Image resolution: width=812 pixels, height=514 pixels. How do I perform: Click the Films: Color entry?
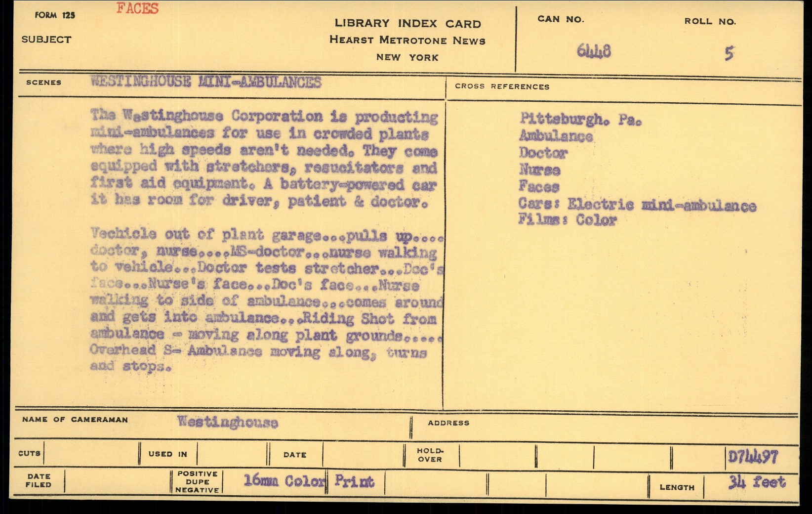pos(568,219)
